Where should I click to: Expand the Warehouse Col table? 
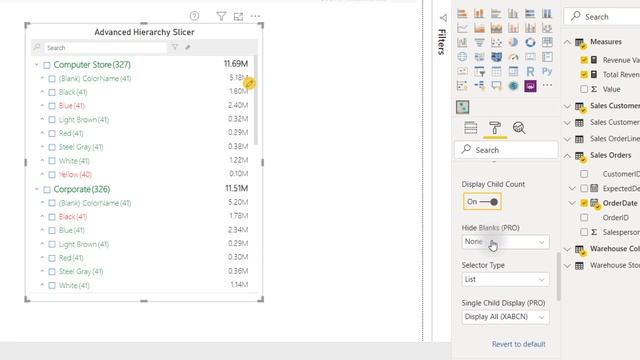[x=567, y=249]
